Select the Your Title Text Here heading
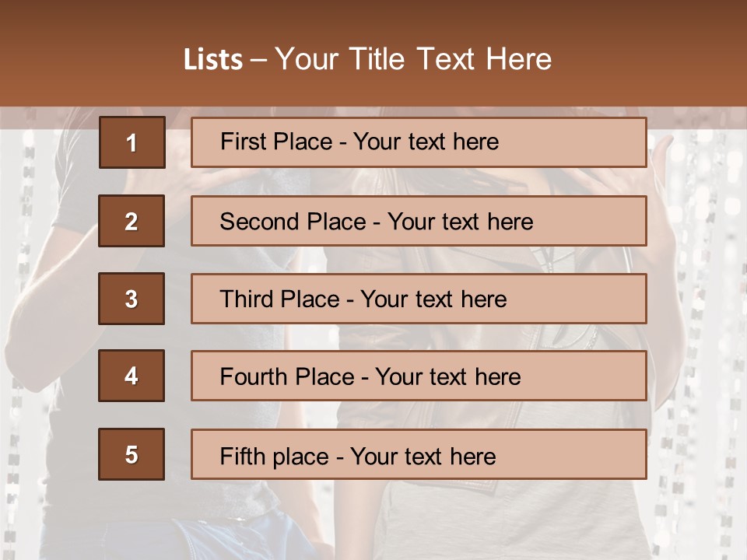 pos(413,59)
